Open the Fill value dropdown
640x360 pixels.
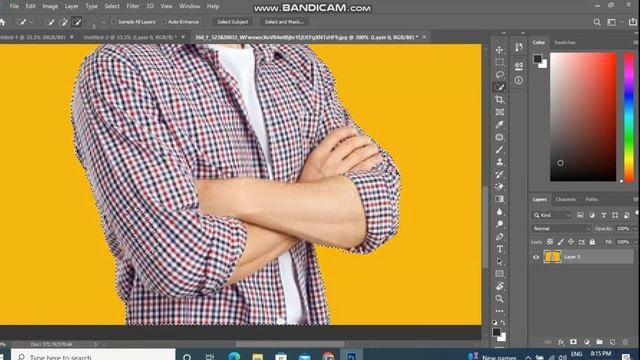[635, 242]
